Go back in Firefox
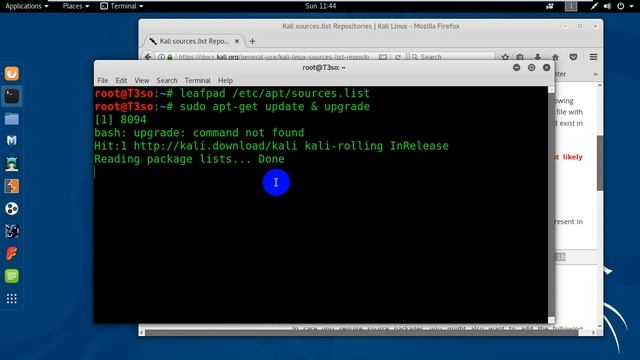 tap(148, 57)
